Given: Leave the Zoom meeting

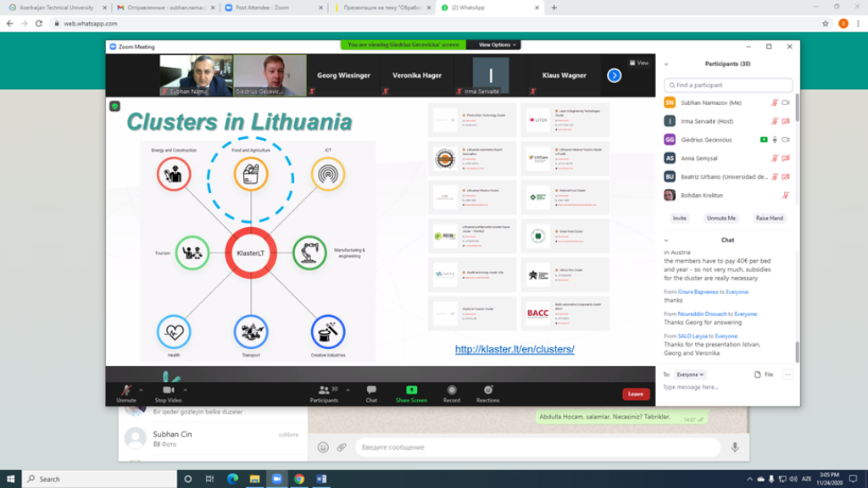Looking at the screenshot, I should click(636, 394).
